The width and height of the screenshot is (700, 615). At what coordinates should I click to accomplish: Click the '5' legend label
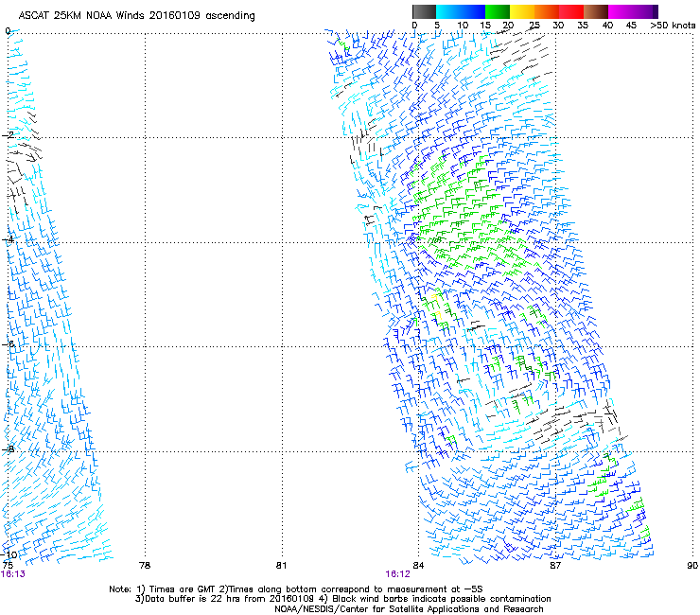pyautogui.click(x=437, y=26)
